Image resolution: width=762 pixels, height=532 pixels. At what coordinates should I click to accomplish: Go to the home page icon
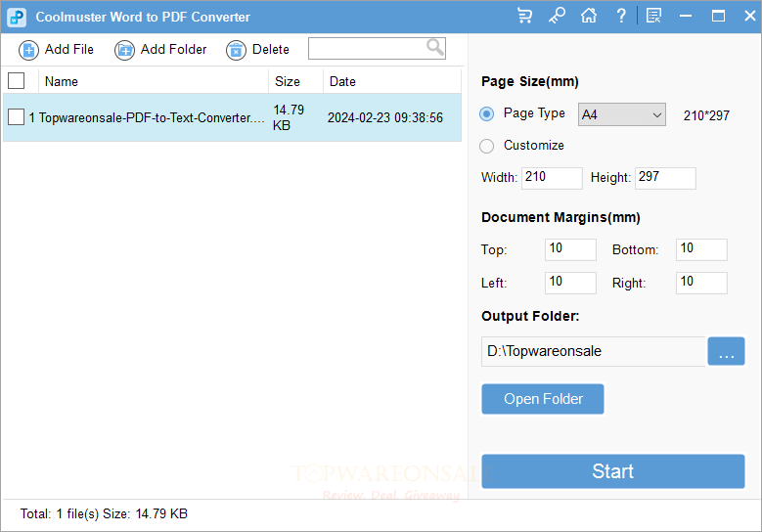pos(589,16)
